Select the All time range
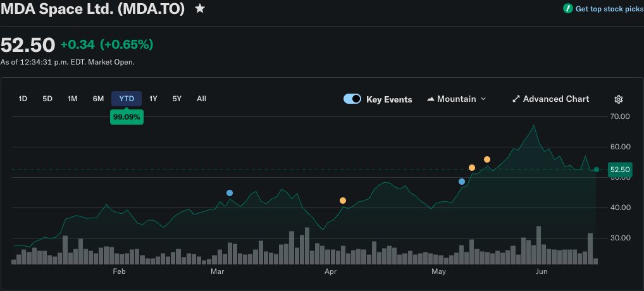This screenshot has height=291, width=644. (x=201, y=99)
